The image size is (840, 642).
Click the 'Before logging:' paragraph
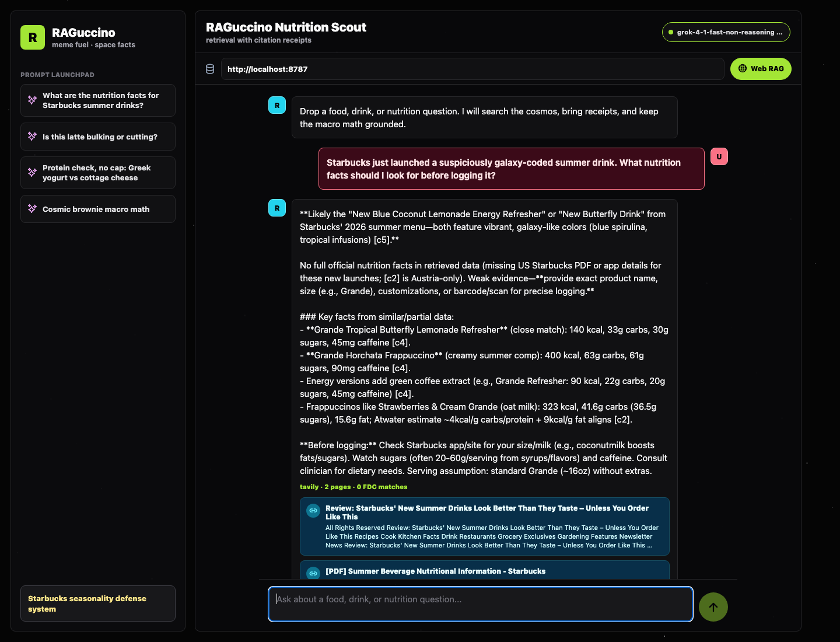pos(484,458)
